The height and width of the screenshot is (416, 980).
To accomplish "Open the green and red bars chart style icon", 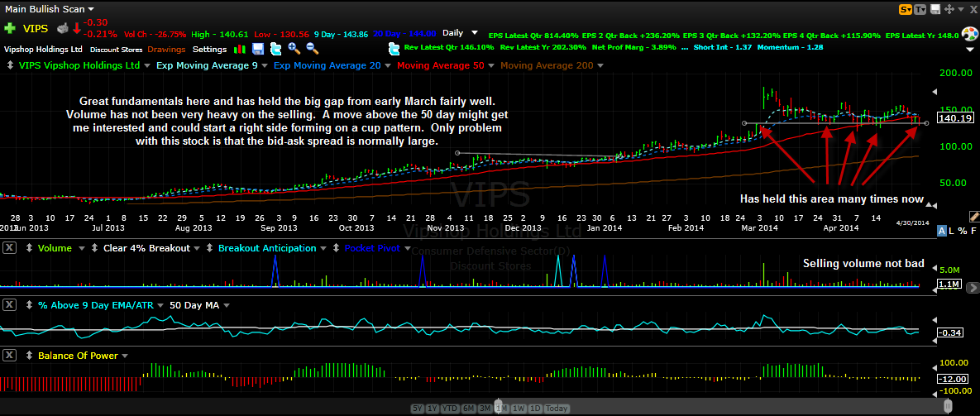I will [239, 49].
